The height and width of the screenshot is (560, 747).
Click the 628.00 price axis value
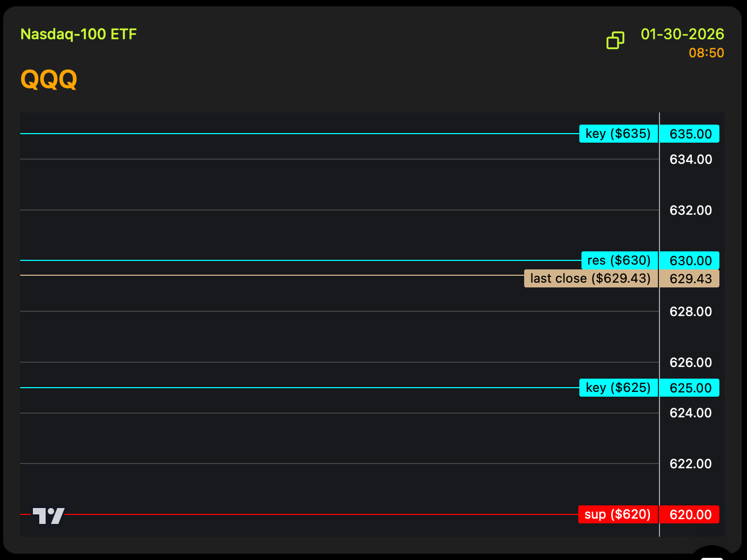690,311
